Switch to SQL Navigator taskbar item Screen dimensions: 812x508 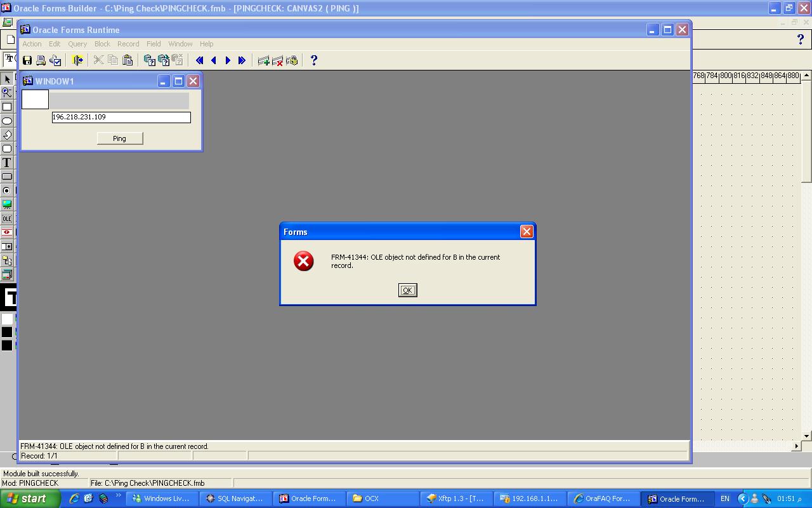point(235,498)
